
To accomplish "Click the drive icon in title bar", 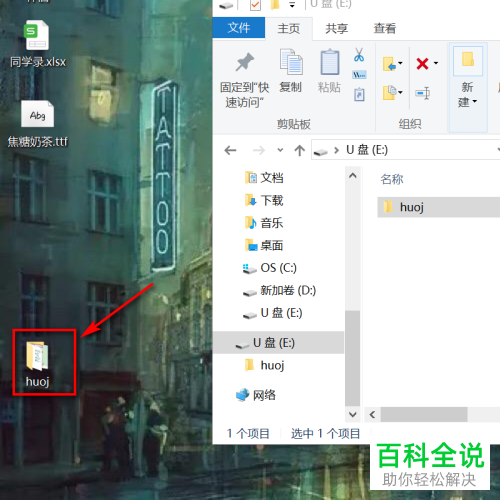I will (x=226, y=5).
